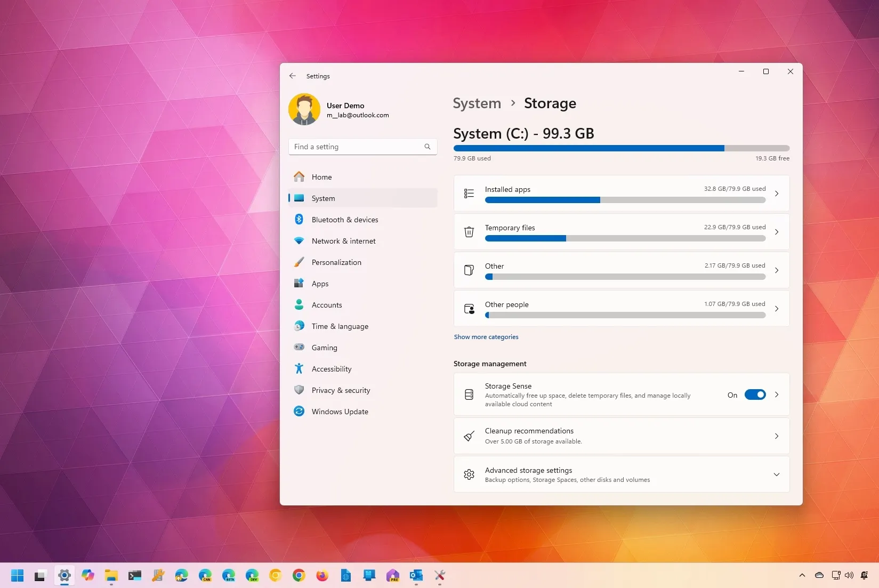Click System in the breadcrumb path

click(476, 103)
